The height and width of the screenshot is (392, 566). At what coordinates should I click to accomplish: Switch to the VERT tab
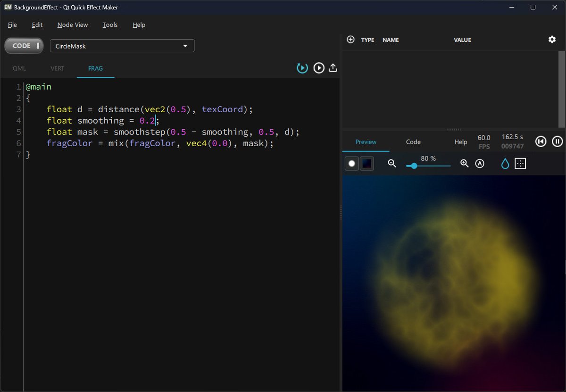58,68
